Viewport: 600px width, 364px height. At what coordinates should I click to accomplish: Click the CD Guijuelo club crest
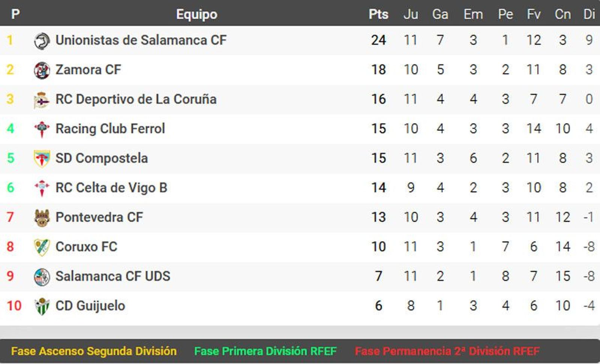tap(42, 306)
